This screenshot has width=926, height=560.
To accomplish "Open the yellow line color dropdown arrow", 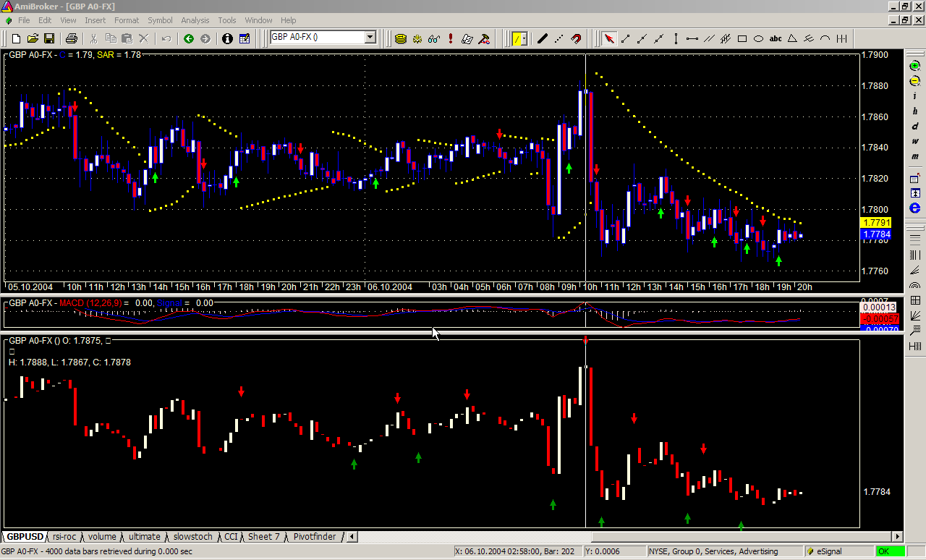I will coord(526,38).
